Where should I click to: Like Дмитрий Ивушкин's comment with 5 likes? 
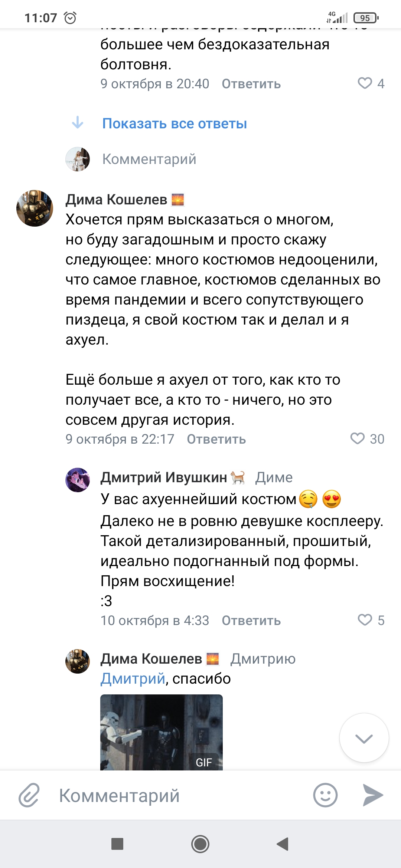365,620
